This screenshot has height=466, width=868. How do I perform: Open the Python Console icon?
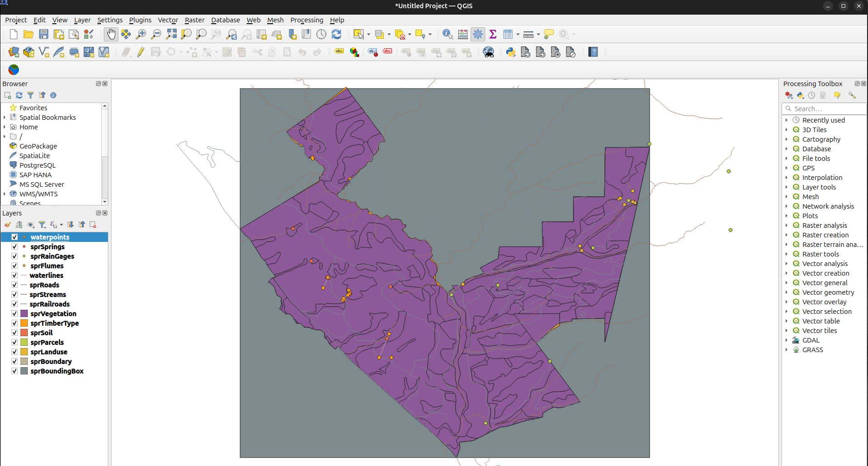511,52
